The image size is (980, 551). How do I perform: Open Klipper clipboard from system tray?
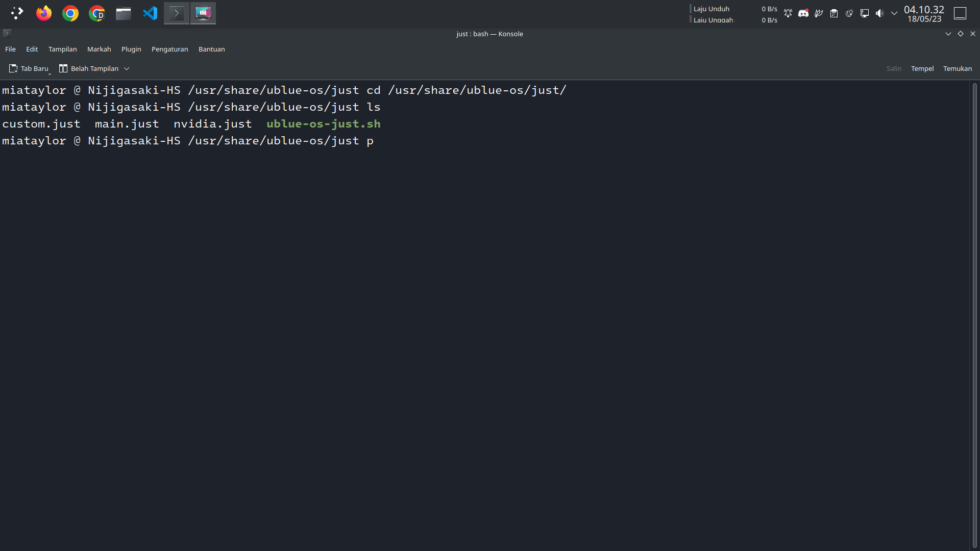(x=834, y=13)
